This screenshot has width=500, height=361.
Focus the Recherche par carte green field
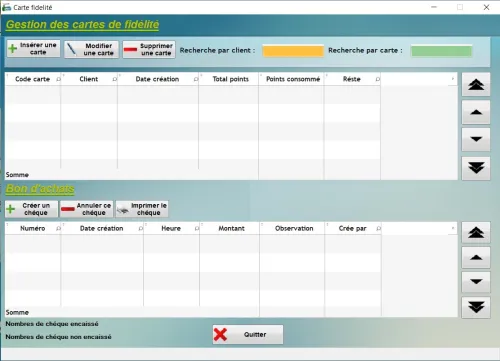tap(441, 51)
